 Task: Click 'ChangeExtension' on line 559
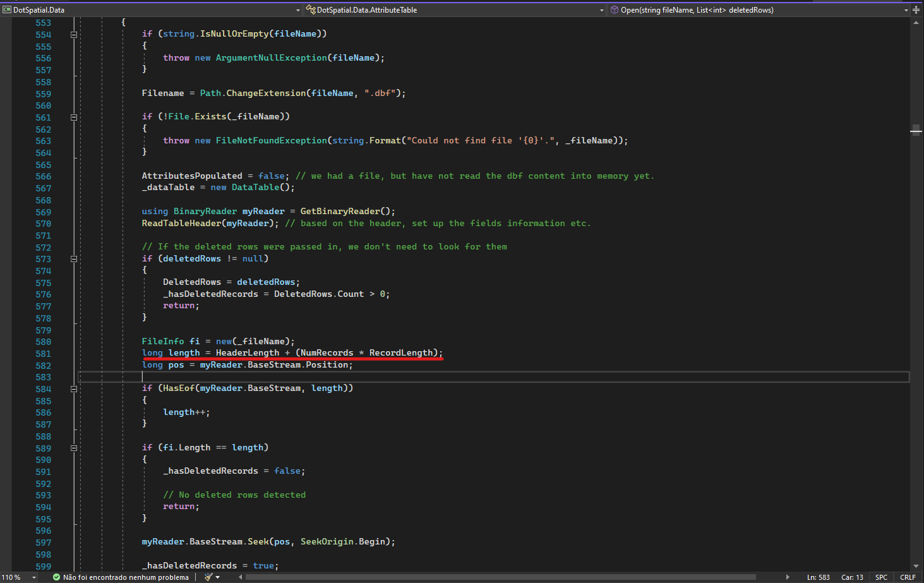click(x=266, y=93)
